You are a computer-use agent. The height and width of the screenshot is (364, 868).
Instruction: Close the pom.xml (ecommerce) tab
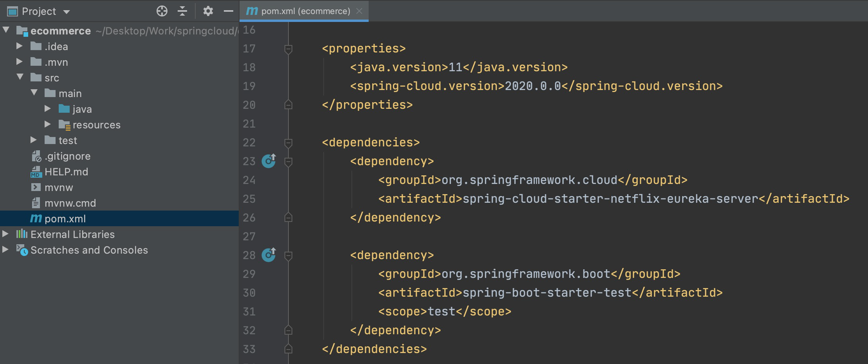[359, 11]
